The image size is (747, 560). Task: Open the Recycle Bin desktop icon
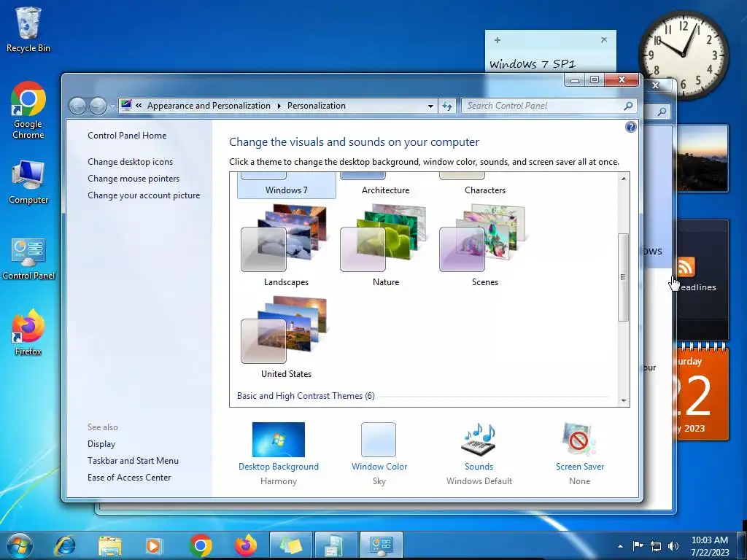point(28,29)
